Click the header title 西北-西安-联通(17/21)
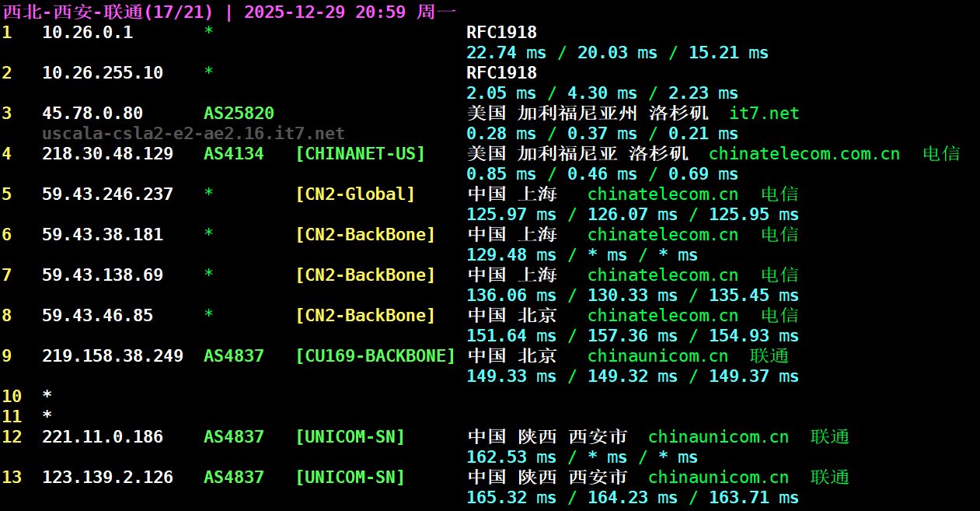The height and width of the screenshot is (511, 980). pyautogui.click(x=110, y=12)
